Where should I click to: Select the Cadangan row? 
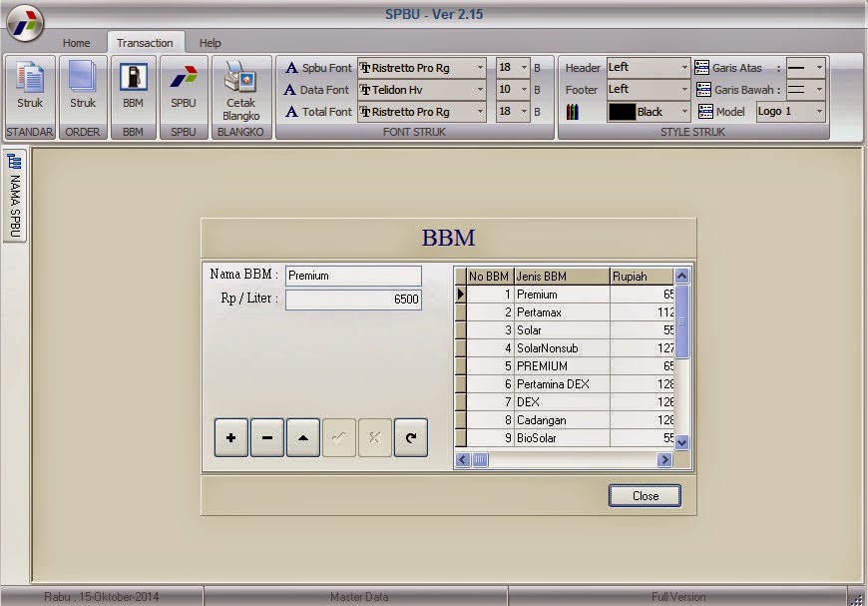[x=565, y=420]
